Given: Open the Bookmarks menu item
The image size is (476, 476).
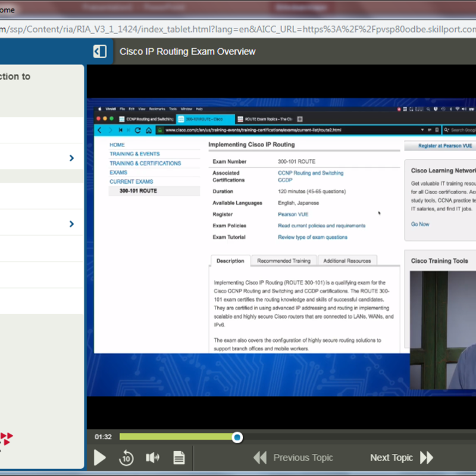Looking at the screenshot, I should pos(157,109).
